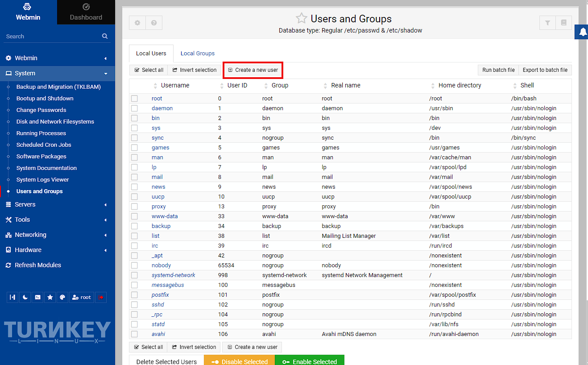Open the command shell terminal icon

38,297
